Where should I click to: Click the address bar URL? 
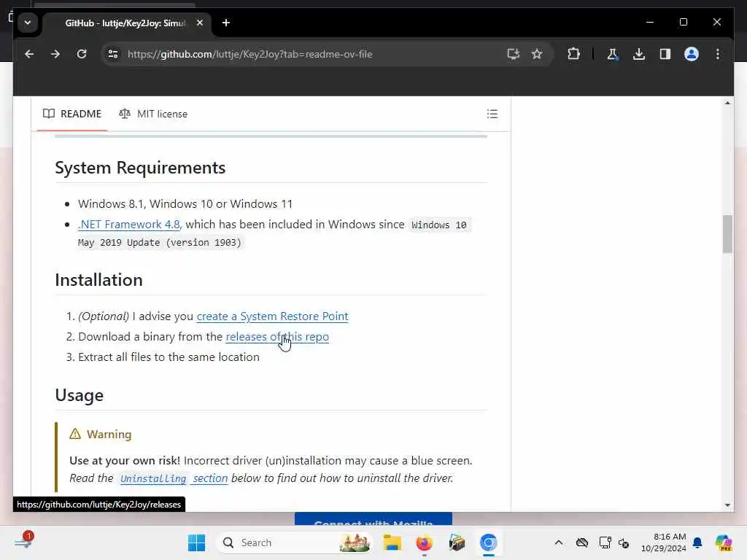click(249, 54)
